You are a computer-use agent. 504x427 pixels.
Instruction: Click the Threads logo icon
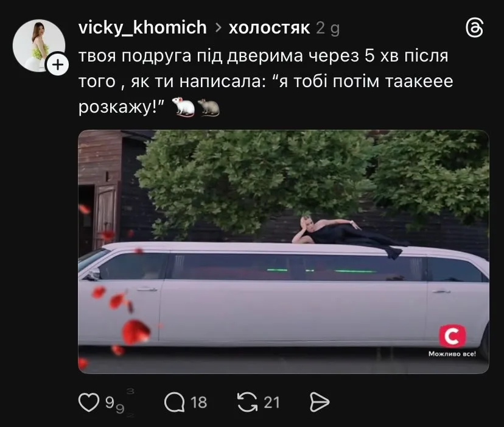point(474,27)
